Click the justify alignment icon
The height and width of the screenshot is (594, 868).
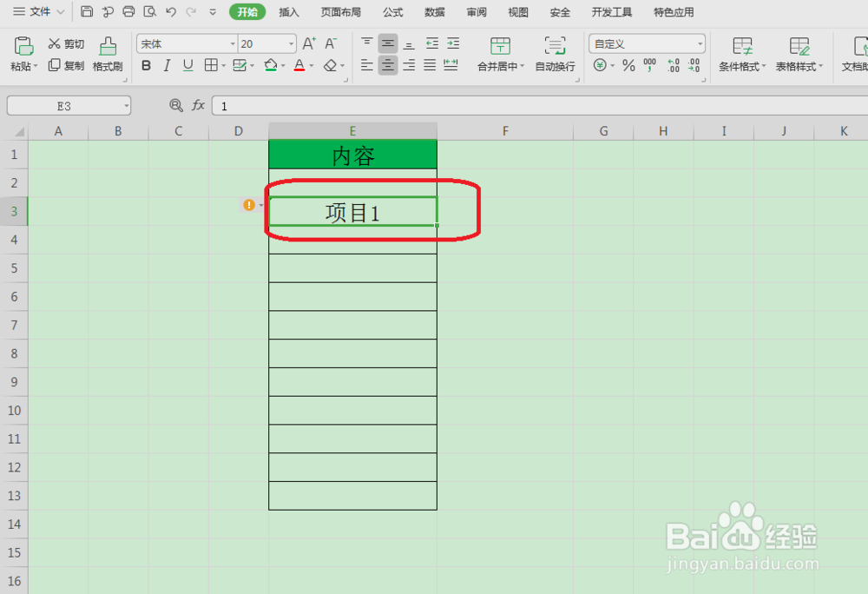tap(430, 65)
